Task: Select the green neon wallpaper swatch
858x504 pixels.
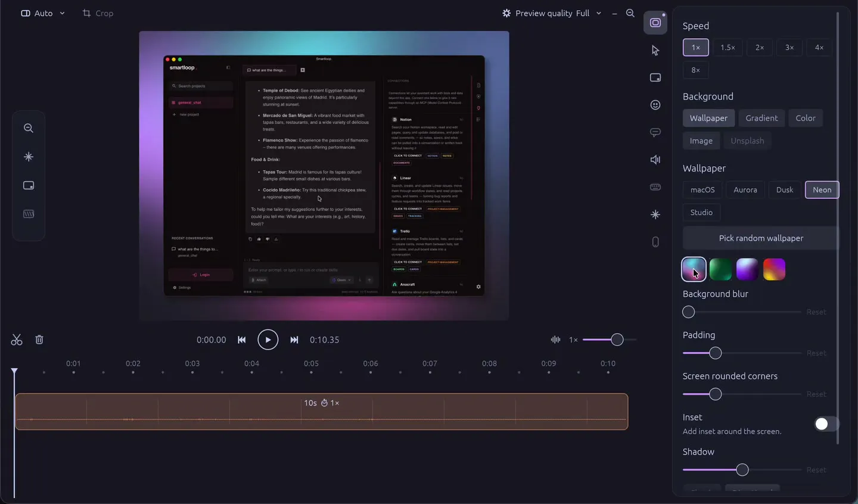Action: (720, 269)
